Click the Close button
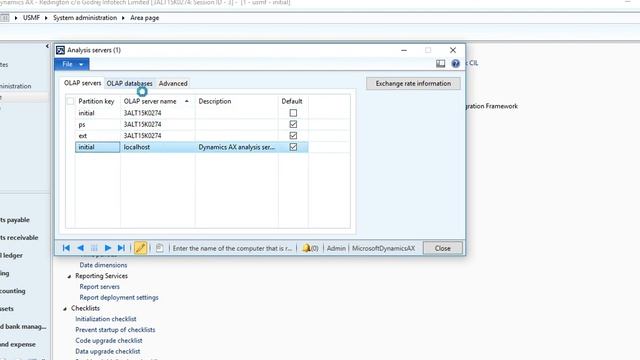The image size is (640, 360). tap(442, 248)
